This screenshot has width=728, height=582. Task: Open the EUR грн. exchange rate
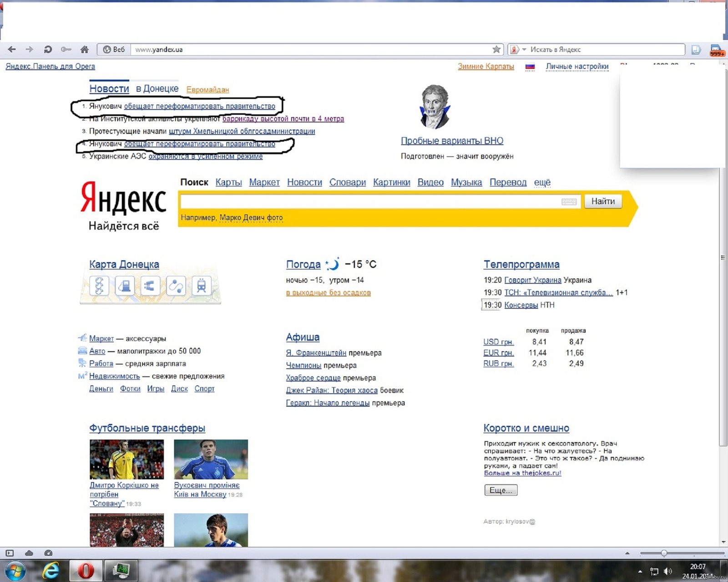click(498, 353)
